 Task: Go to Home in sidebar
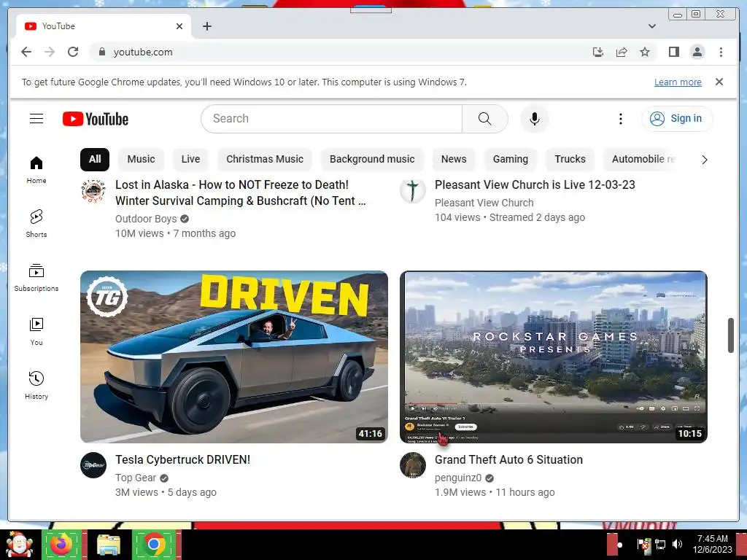[x=36, y=169]
